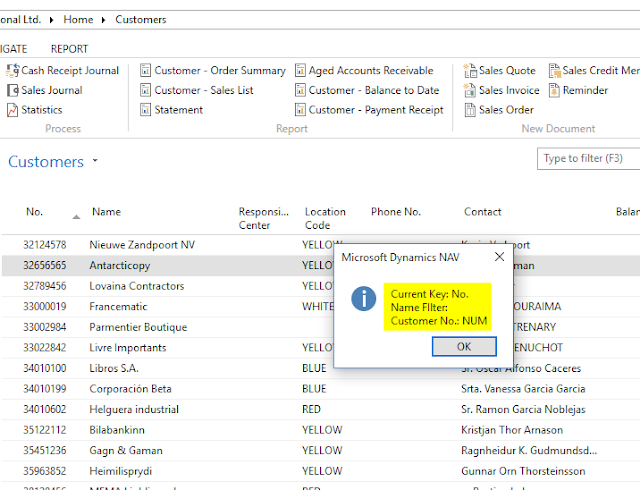Open Aged Accounts Receivable report icon
The image size is (640, 490).
click(x=300, y=70)
